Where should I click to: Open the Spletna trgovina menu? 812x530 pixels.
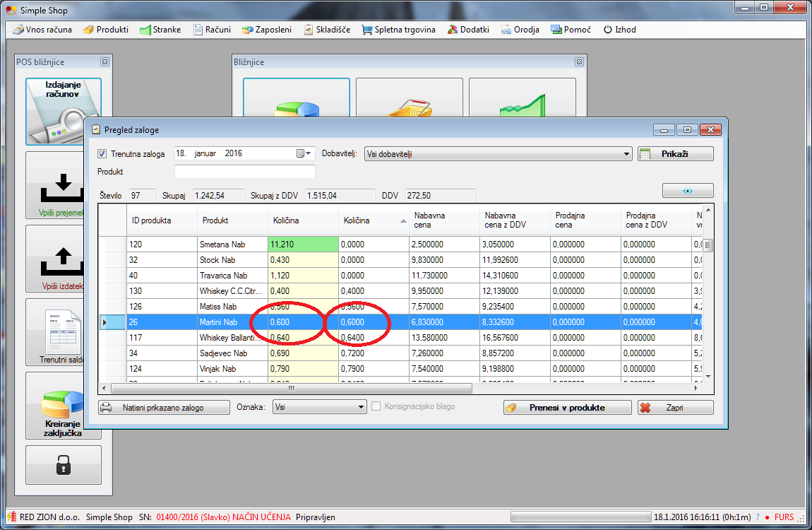tap(399, 30)
